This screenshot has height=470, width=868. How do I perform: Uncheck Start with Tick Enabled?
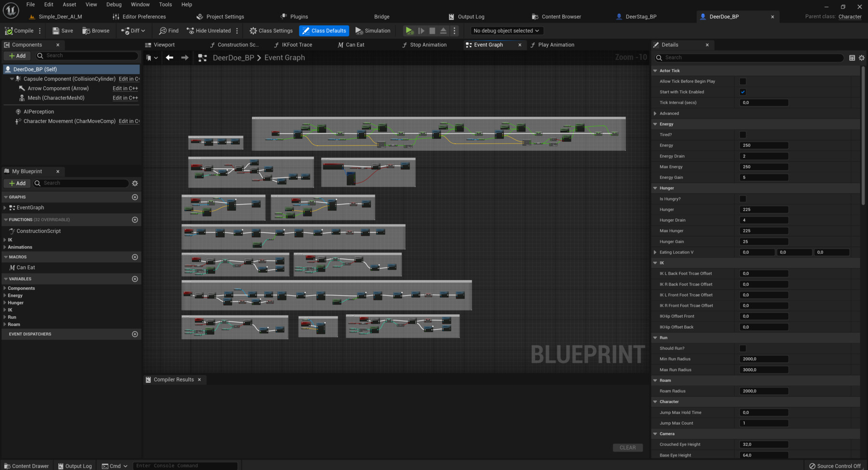(743, 92)
